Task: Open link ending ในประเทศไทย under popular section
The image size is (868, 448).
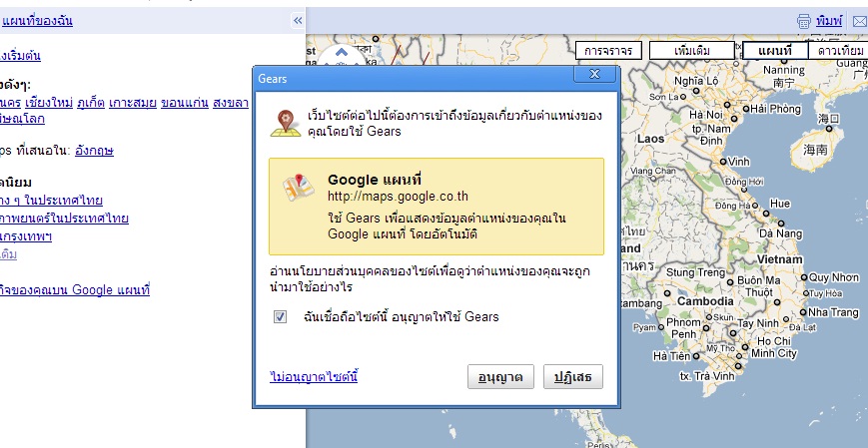Action: point(52,201)
